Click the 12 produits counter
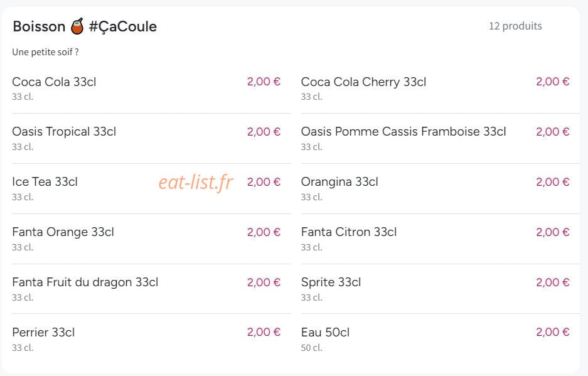 tap(515, 26)
